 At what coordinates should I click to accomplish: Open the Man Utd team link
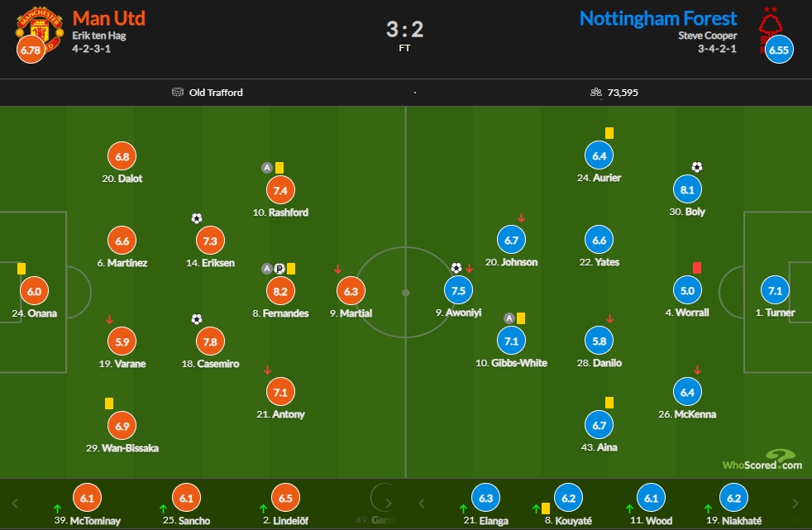click(x=109, y=18)
